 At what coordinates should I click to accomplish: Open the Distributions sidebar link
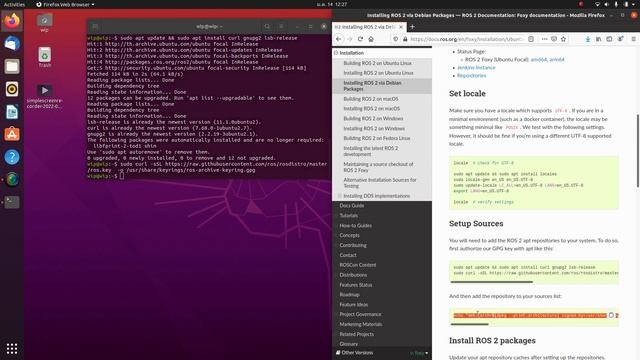coord(353,275)
